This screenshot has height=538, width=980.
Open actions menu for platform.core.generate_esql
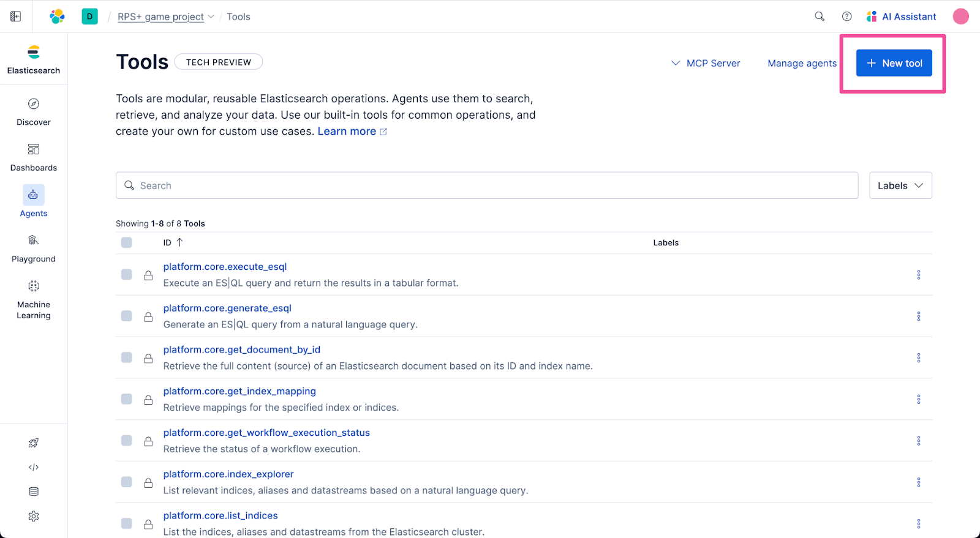click(918, 316)
